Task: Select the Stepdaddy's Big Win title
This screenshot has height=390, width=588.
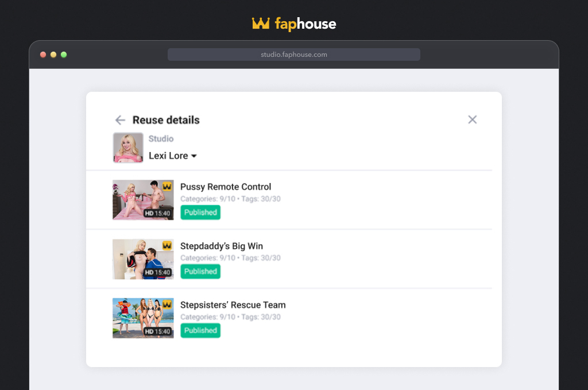Action: [x=222, y=246]
